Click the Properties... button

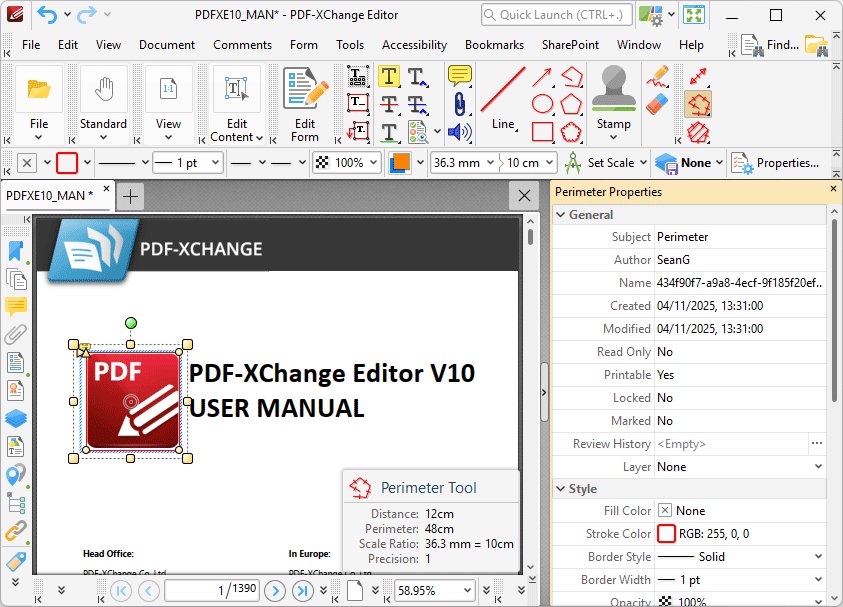pos(775,162)
